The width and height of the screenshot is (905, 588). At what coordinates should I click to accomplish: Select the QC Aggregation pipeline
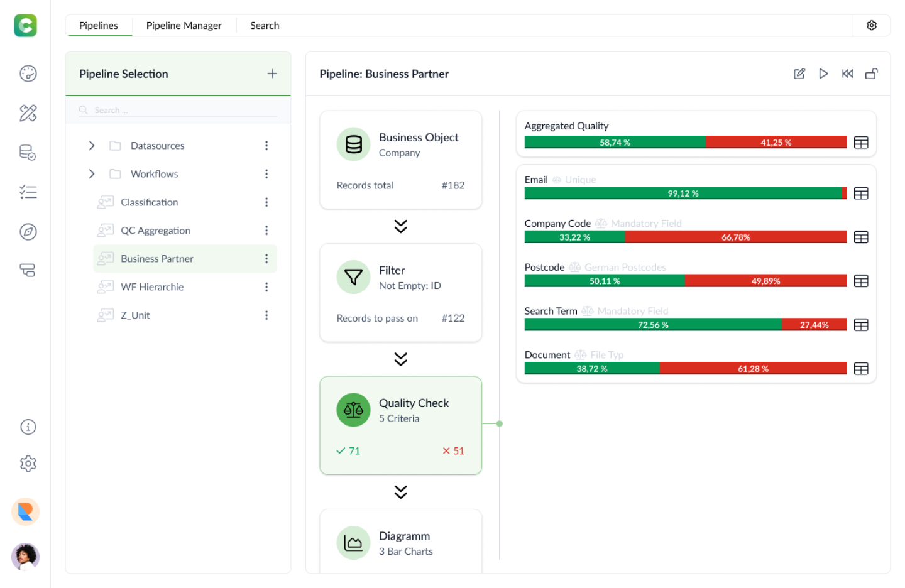(x=155, y=231)
